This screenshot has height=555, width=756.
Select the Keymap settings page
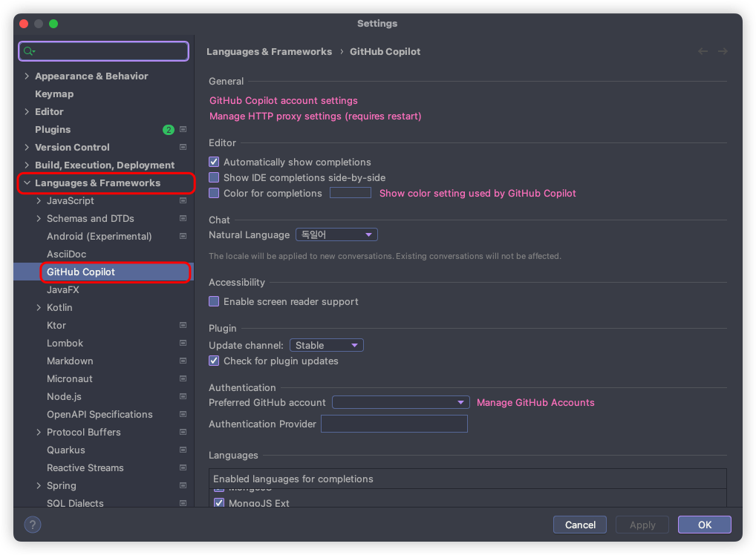point(54,94)
